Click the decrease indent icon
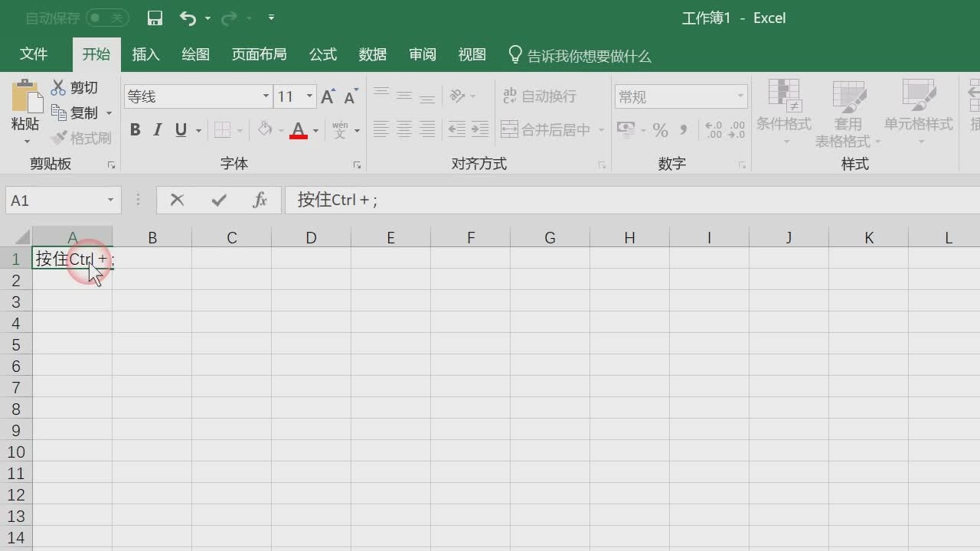980x551 pixels. point(457,129)
